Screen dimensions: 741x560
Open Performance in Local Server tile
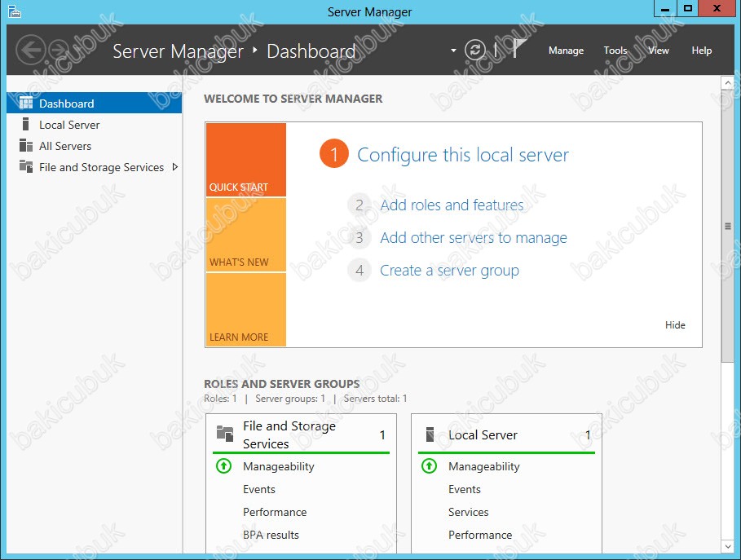tap(480, 535)
